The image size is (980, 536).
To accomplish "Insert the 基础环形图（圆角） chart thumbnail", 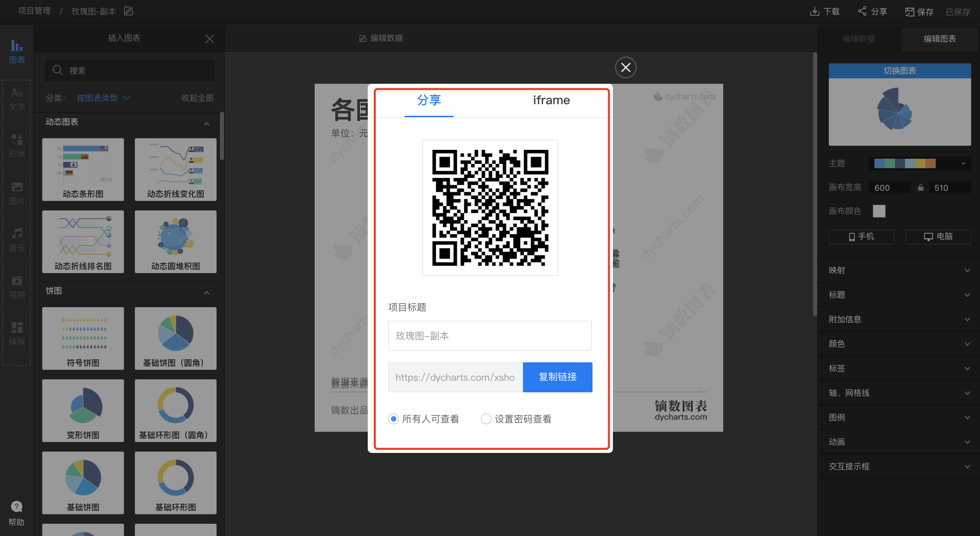I will click(x=175, y=410).
